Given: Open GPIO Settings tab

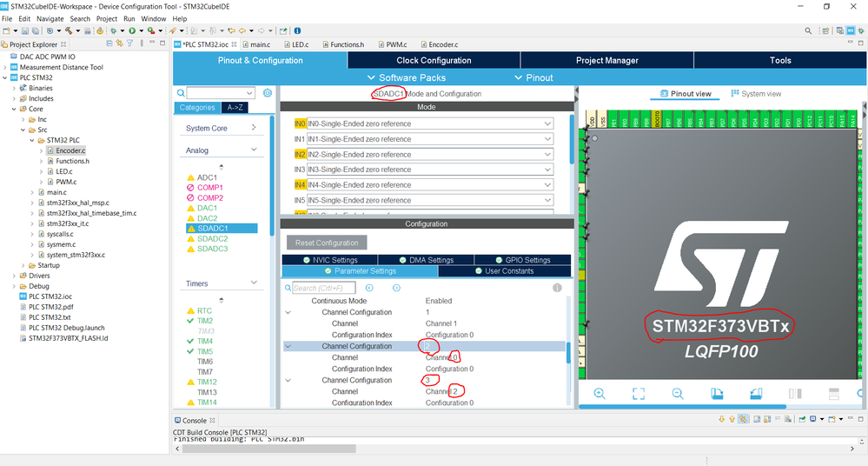Looking at the screenshot, I should click(x=522, y=260).
